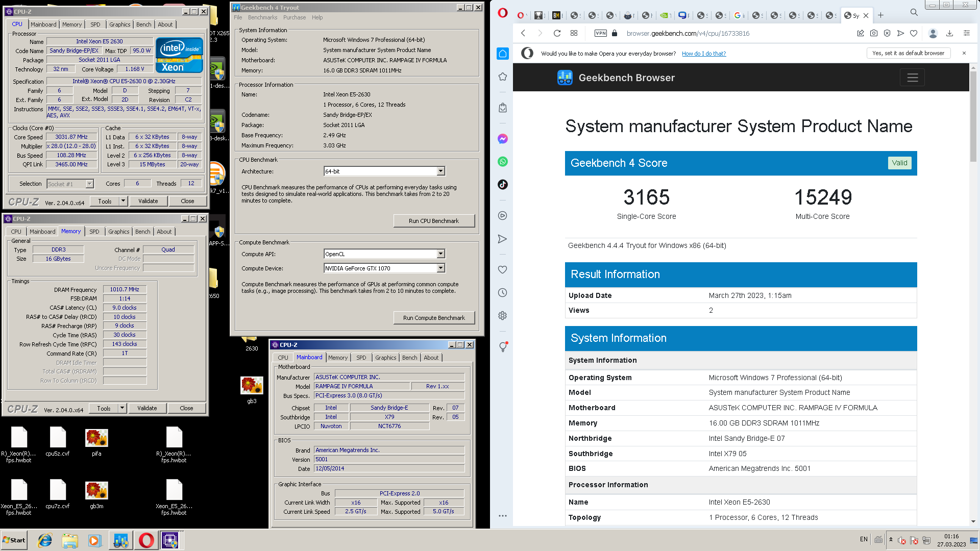Open TikTok in Opera sidebar
Image resolution: width=980 pixels, height=551 pixels.
pyautogui.click(x=503, y=185)
